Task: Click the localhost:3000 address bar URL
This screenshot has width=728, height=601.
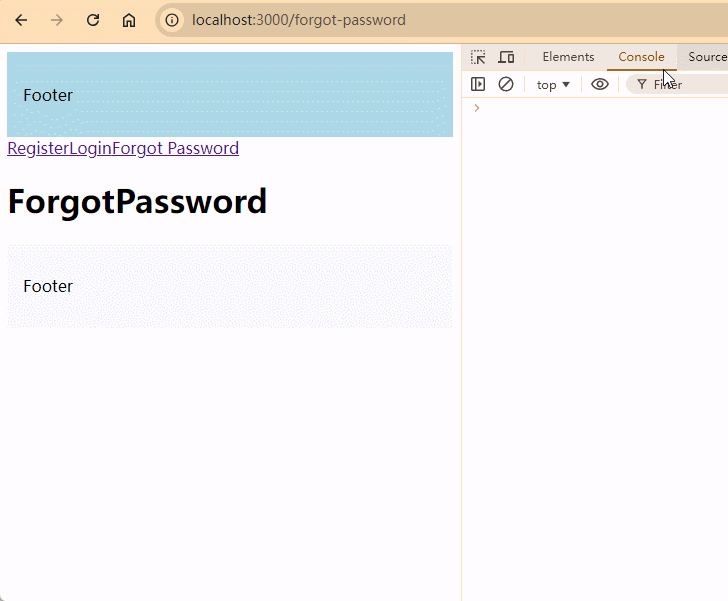Action: 299,20
